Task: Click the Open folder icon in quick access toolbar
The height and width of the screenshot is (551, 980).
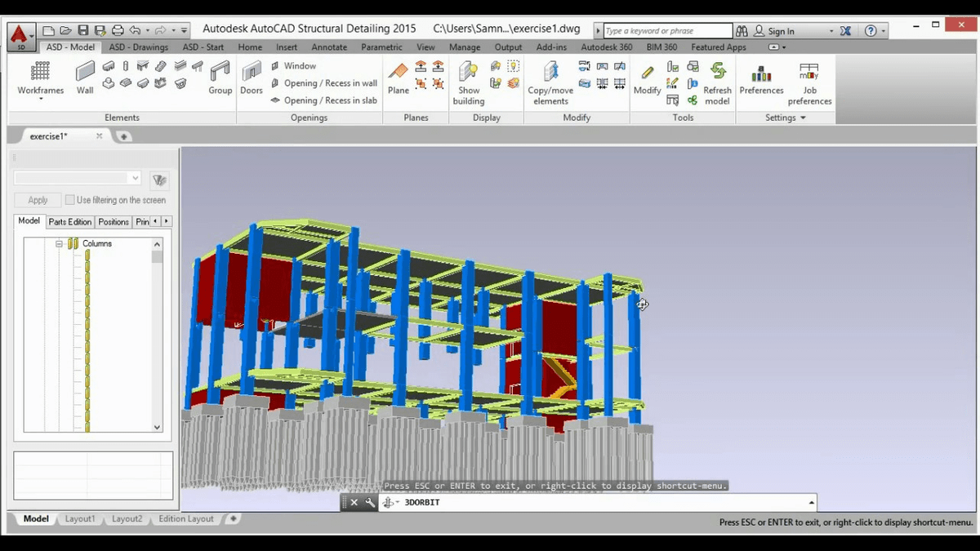Action: tap(66, 31)
